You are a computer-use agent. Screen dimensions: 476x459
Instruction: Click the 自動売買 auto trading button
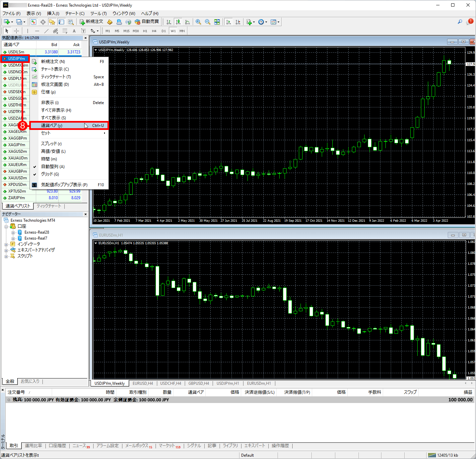(147, 22)
